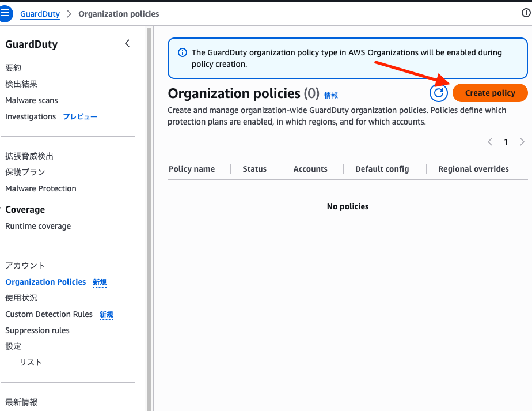Open アカウント in sidebar
The width and height of the screenshot is (532, 411).
(25, 265)
